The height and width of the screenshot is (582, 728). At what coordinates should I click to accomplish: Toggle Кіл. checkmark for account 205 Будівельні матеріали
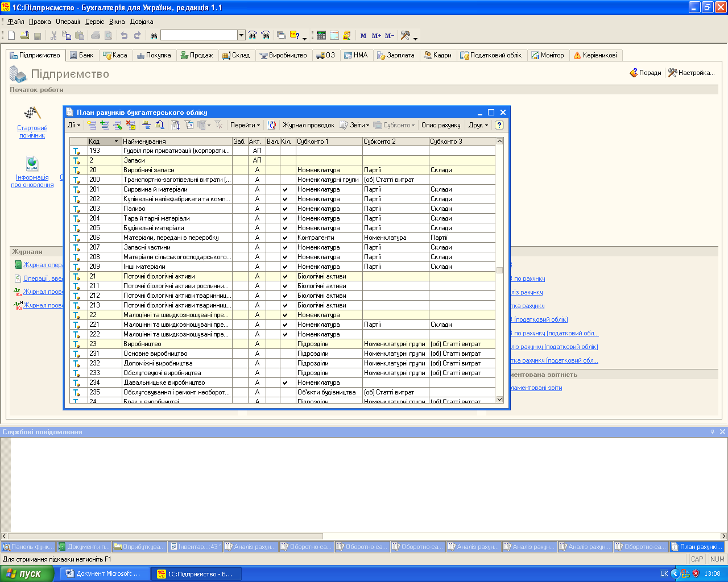click(x=285, y=228)
